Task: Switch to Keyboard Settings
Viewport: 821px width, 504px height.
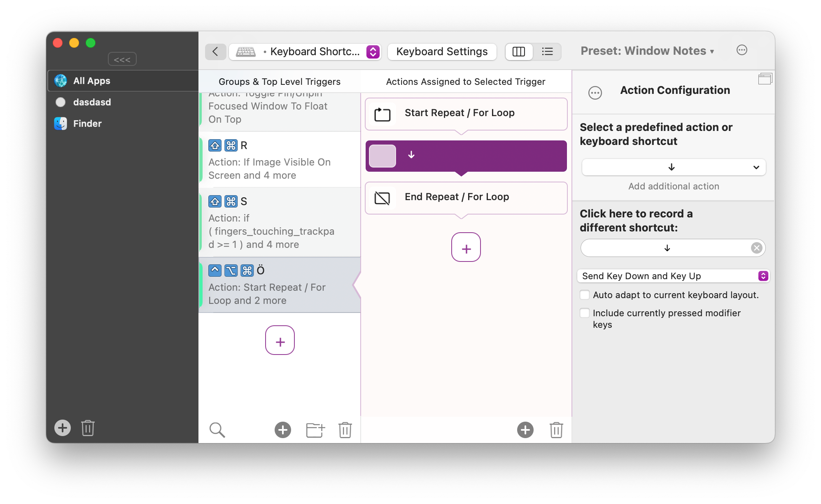Action: pos(441,51)
